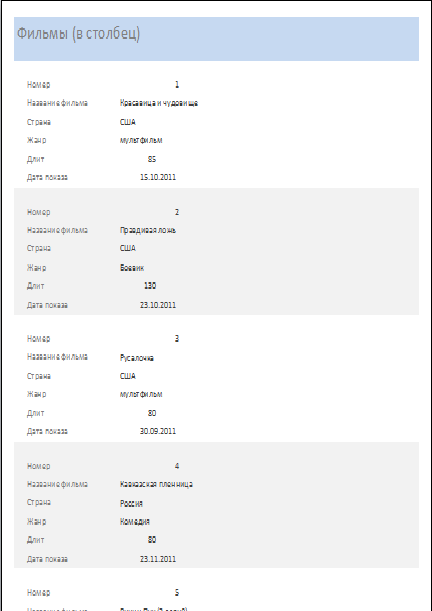Click the film title Правдивая ложь
Image resolution: width=432 pixels, height=611 pixels.
[x=148, y=230]
